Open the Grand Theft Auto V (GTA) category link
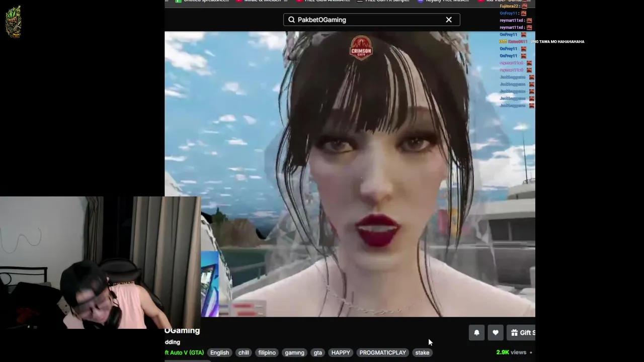The height and width of the screenshot is (362, 644). pos(184,352)
